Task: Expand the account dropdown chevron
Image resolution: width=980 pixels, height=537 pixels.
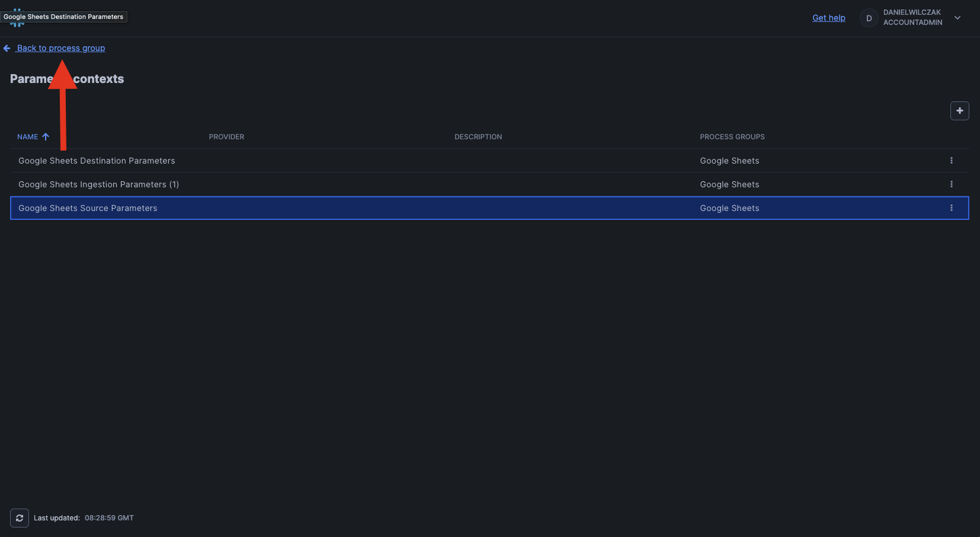Action: tap(957, 18)
